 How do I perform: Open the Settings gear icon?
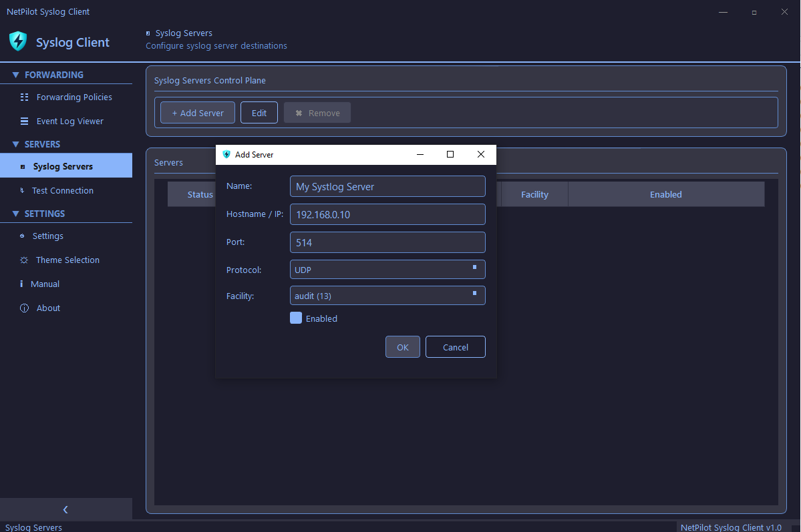(22, 236)
